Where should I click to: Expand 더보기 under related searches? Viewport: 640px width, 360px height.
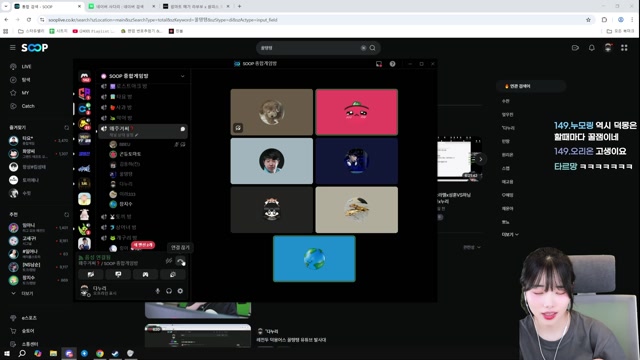(510, 235)
